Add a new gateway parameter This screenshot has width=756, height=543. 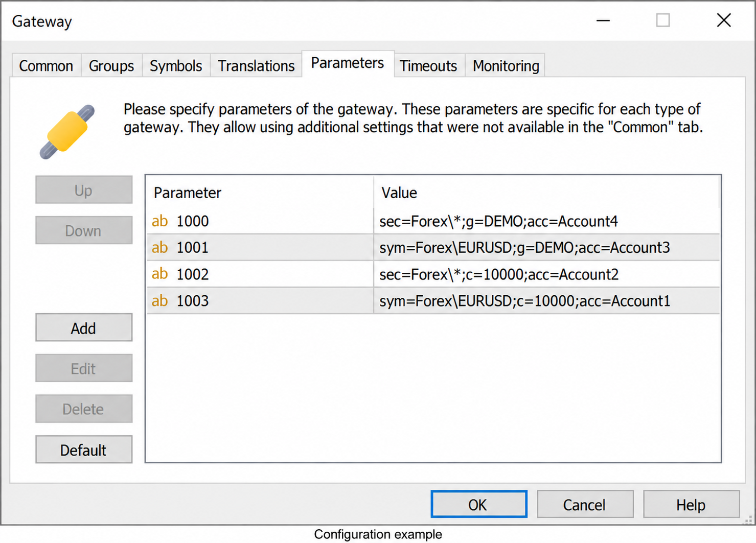pos(84,328)
